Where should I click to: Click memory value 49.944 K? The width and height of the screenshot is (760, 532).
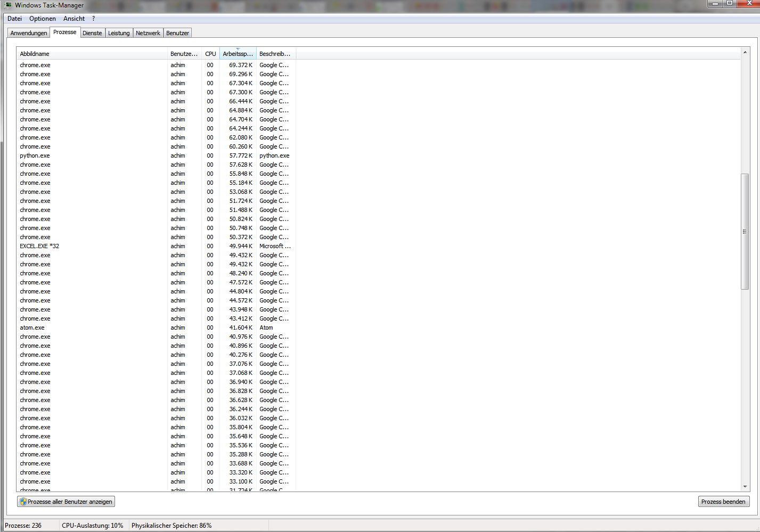click(x=241, y=246)
